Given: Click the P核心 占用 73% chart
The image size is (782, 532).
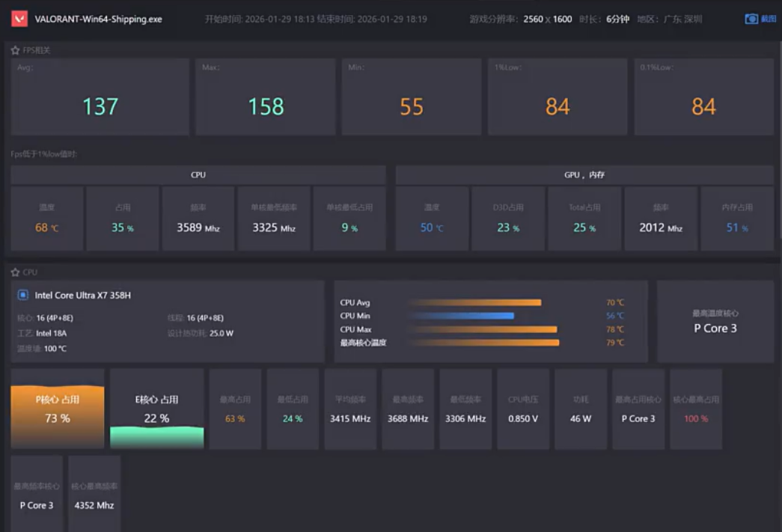Looking at the screenshot, I should (x=58, y=409).
